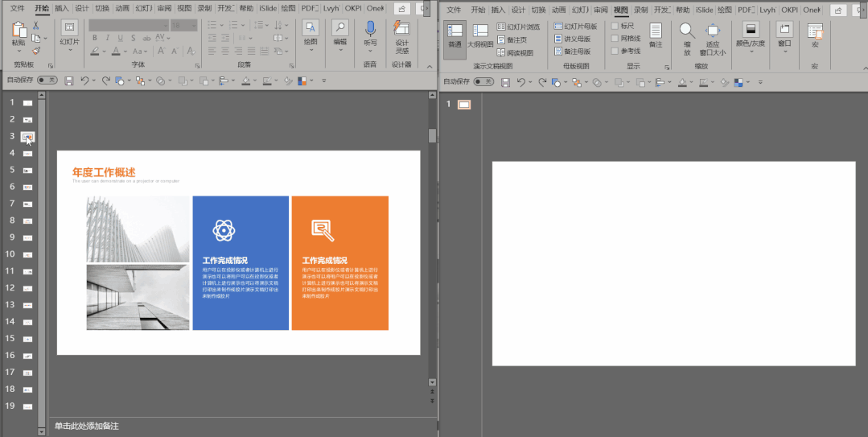The height and width of the screenshot is (437, 868).
Task: Open 幻灯片母版 slide master view
Action: [x=576, y=27]
